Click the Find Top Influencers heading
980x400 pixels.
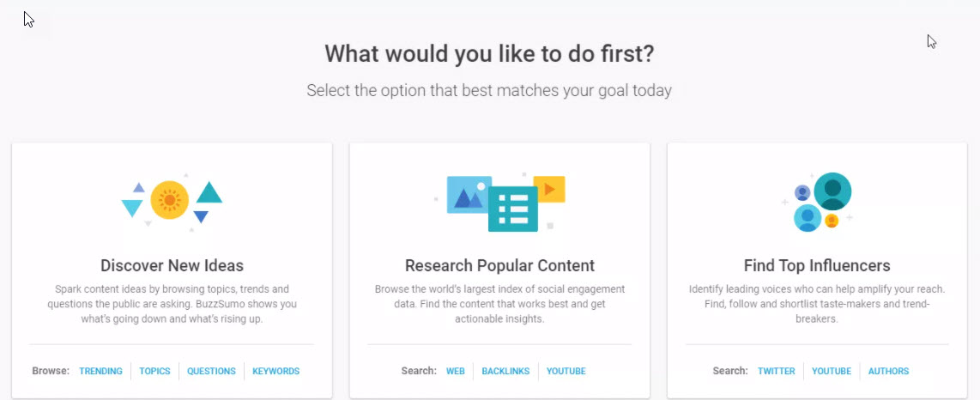point(817,266)
